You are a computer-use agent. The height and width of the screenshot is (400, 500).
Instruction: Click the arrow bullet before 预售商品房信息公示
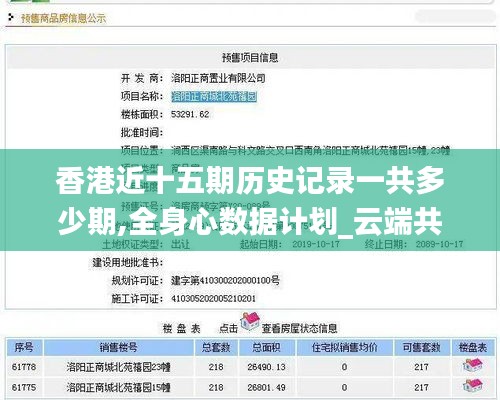coord(11,17)
